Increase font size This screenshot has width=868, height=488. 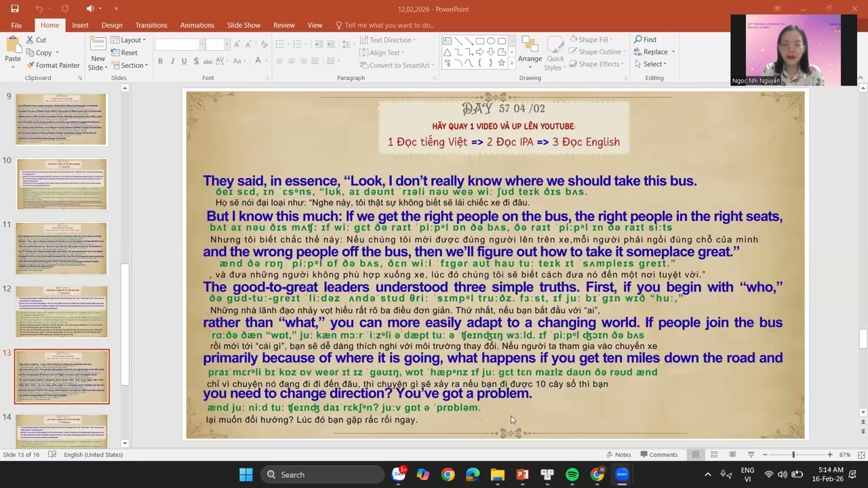237,44
